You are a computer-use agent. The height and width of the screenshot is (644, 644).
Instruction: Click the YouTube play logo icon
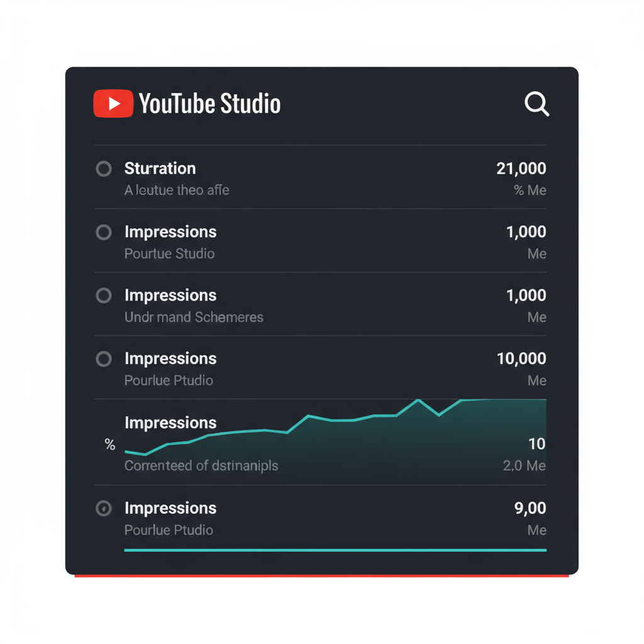(113, 104)
